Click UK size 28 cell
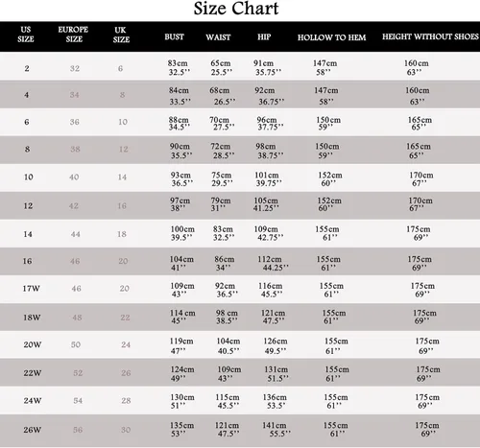 tap(126, 400)
